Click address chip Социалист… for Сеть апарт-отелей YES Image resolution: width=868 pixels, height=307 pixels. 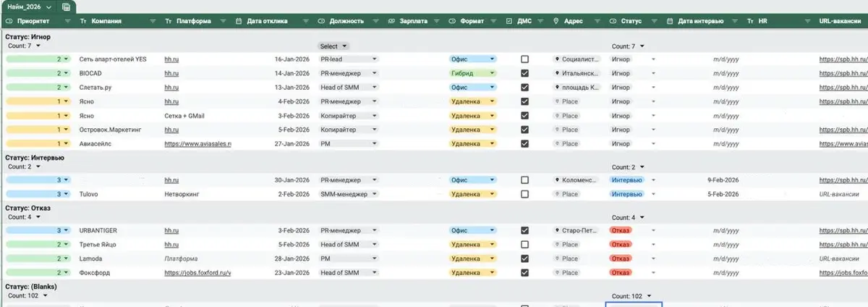(577, 59)
